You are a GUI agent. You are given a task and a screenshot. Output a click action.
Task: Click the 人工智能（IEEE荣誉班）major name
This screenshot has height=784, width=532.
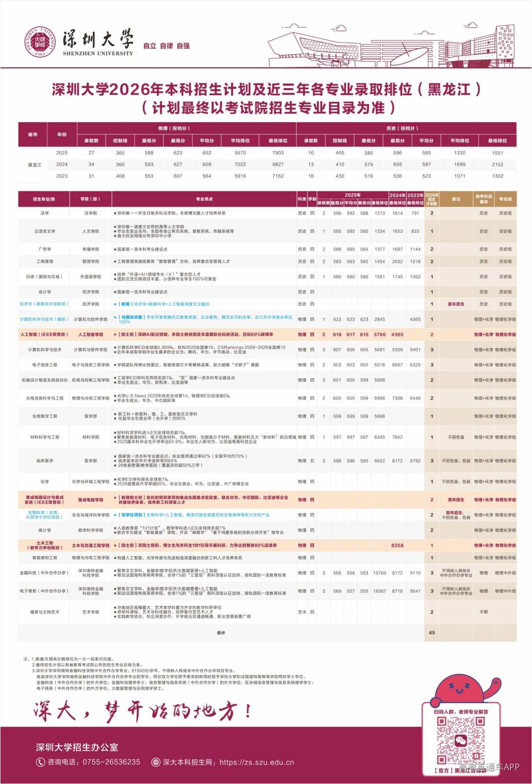44,334
